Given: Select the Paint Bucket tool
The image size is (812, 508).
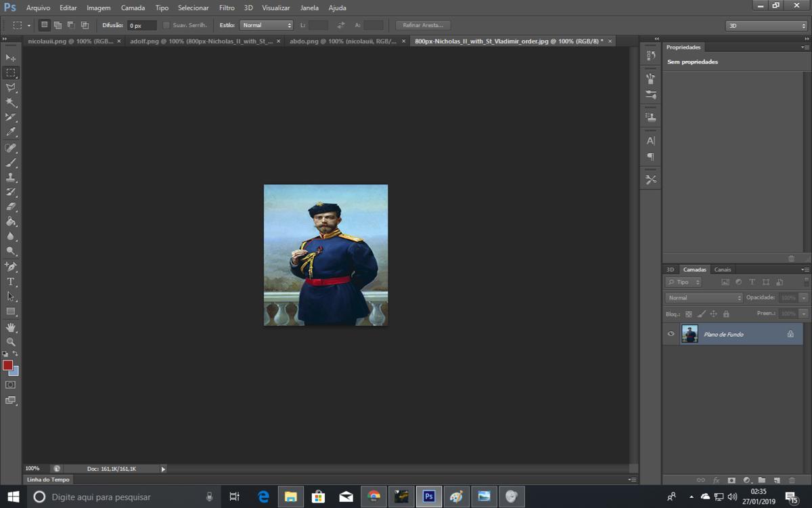Looking at the screenshot, I should [11, 221].
